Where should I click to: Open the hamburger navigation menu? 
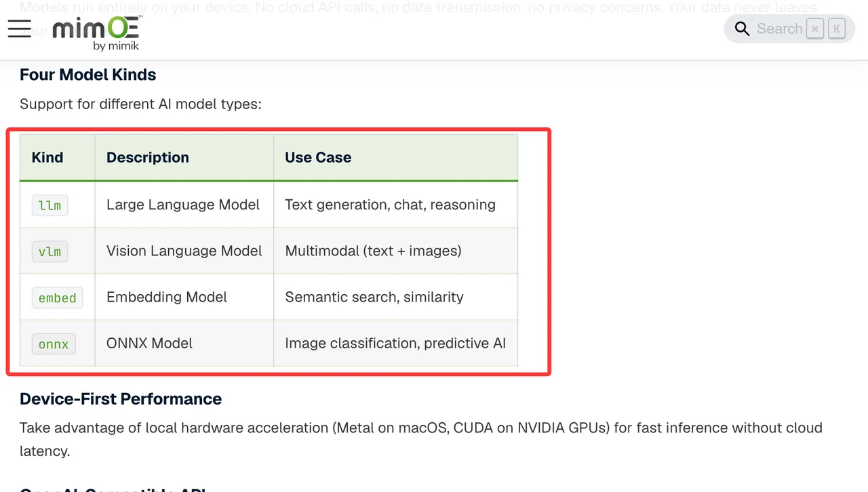(x=20, y=28)
